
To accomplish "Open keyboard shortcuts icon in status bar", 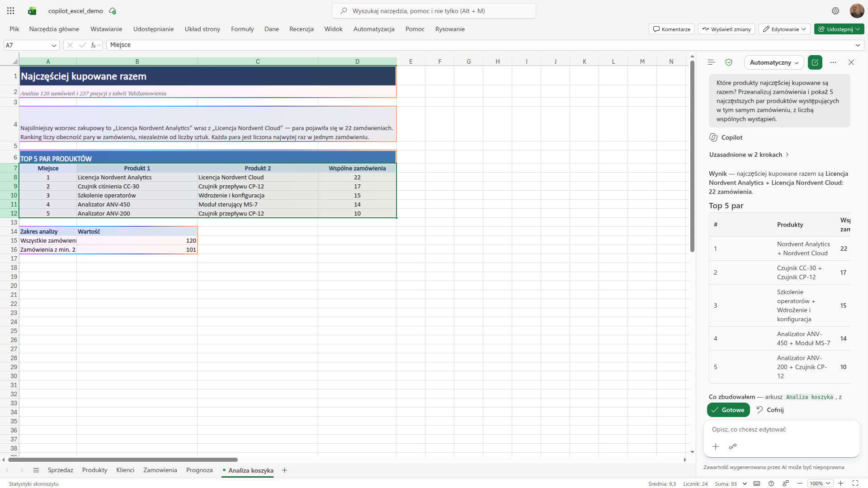I will tap(757, 483).
